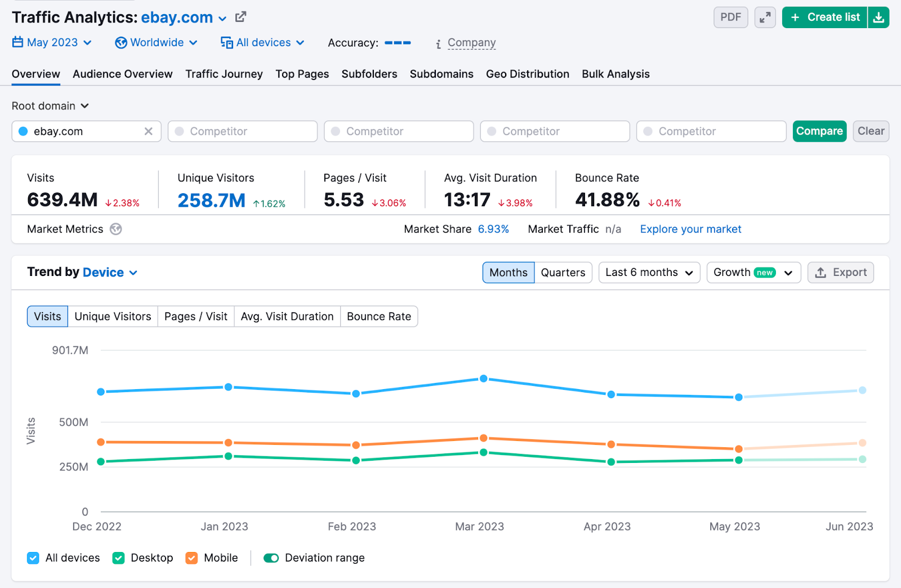This screenshot has width=901, height=588.
Task: Switch to the Subfolders tab
Action: click(x=369, y=74)
